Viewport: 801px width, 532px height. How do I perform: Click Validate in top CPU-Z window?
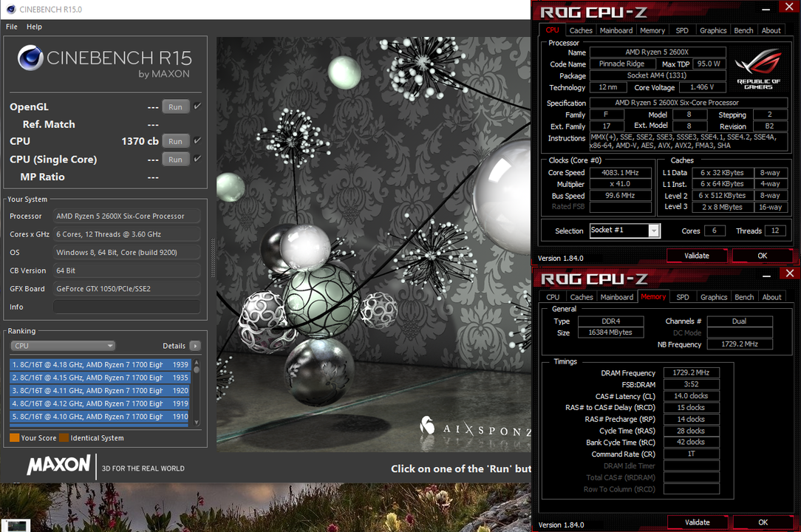tap(697, 256)
